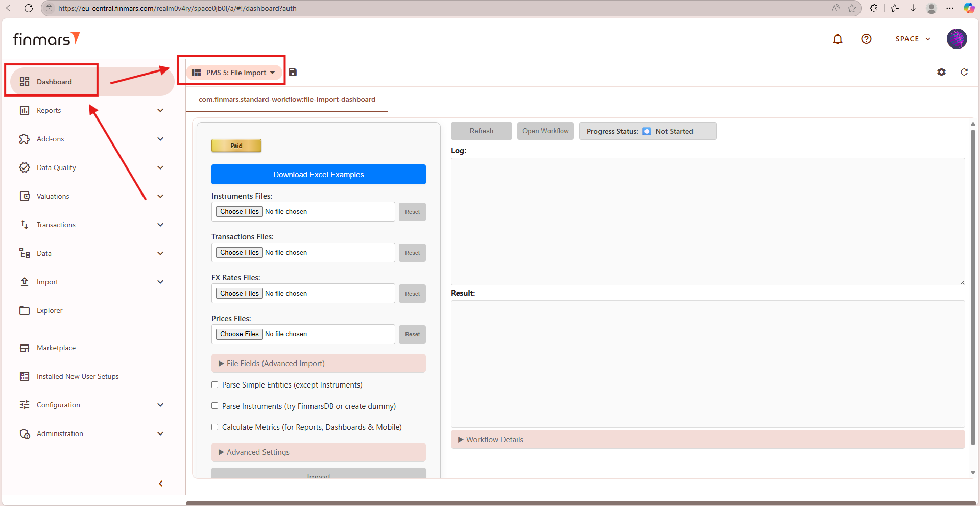Click the Data Quality badge icon
Image resolution: width=980 pixels, height=506 pixels.
(x=25, y=167)
